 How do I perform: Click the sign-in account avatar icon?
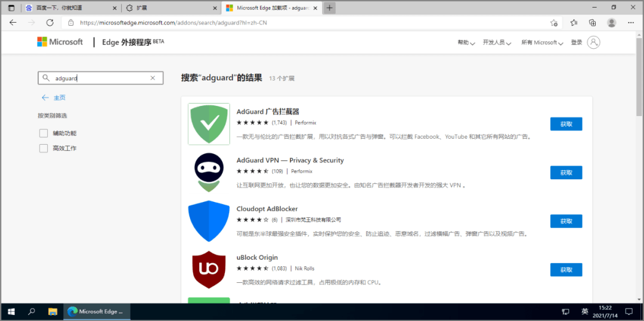(593, 42)
